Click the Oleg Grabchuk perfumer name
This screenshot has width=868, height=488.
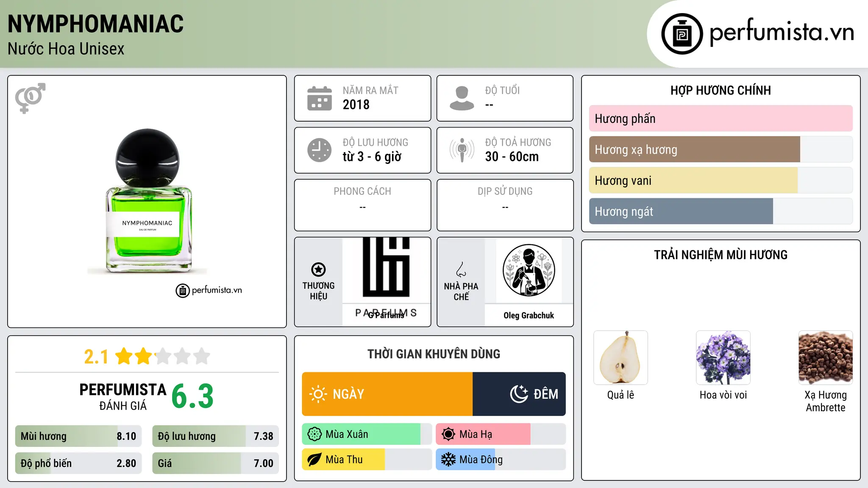[529, 316]
